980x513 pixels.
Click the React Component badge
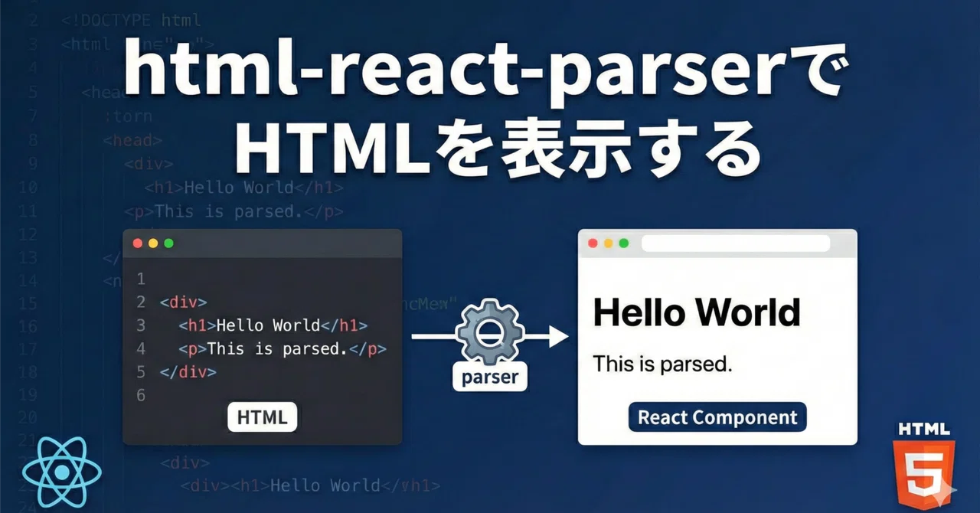click(x=717, y=417)
